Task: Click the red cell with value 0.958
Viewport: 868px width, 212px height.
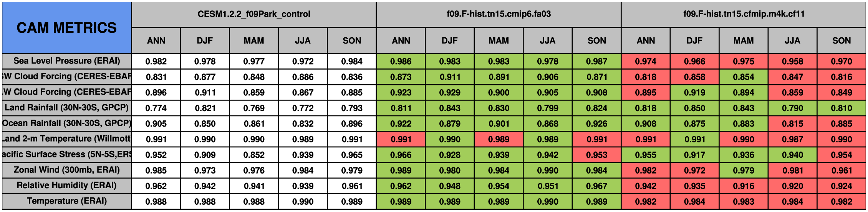Action: click(x=792, y=62)
